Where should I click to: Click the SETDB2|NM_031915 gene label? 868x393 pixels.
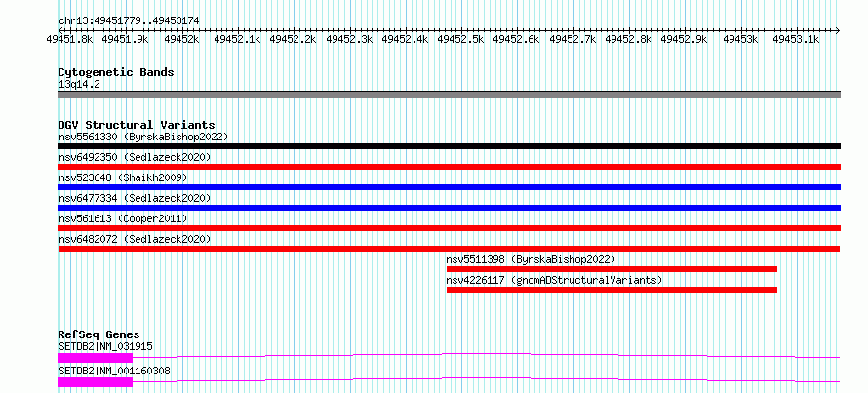(x=105, y=346)
